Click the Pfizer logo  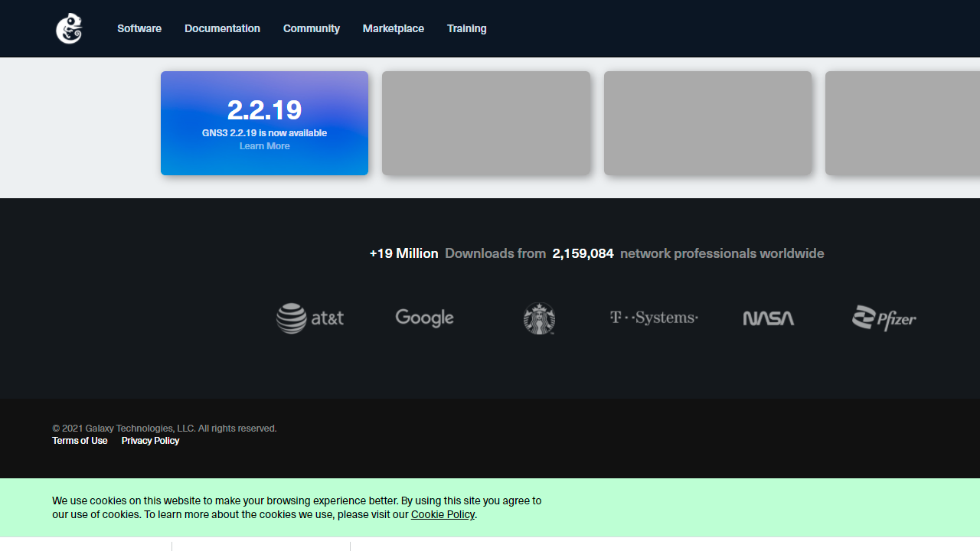point(884,318)
